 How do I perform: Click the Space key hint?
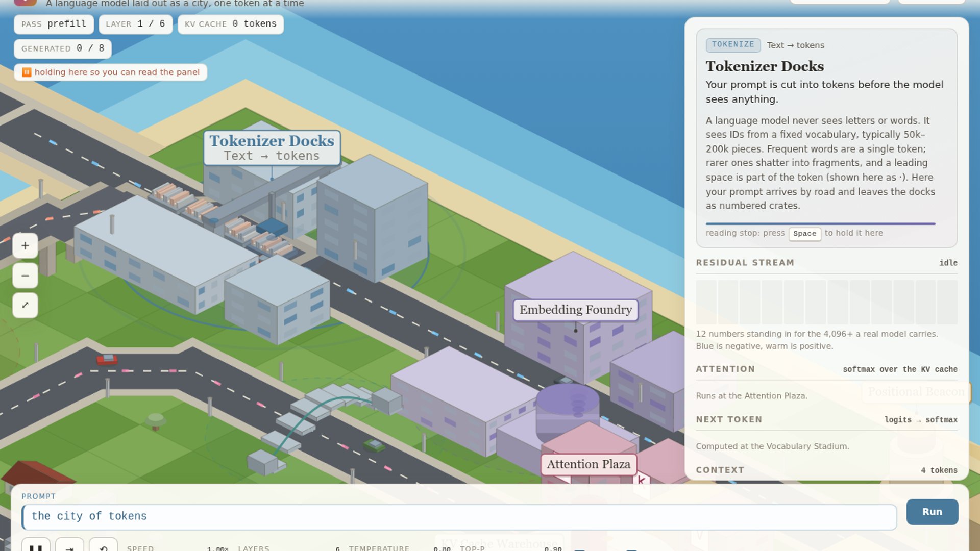[804, 234]
